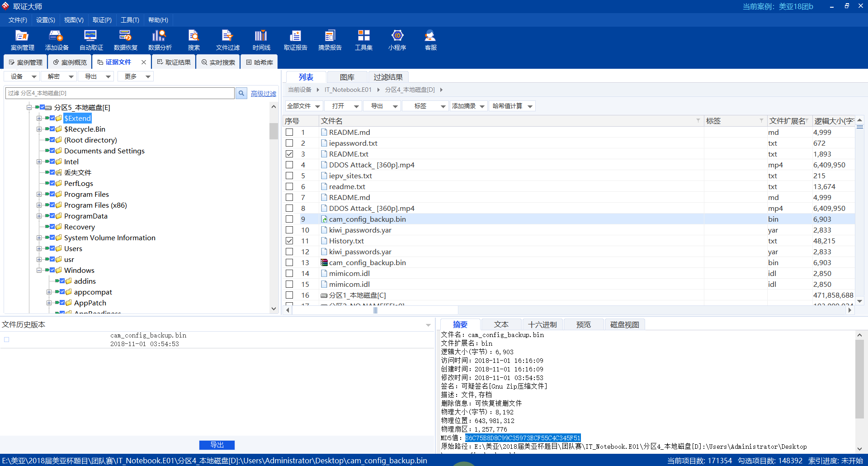Image resolution: width=868 pixels, height=466 pixels.
Task: Open the 解密 dropdown
Action: tap(59, 76)
